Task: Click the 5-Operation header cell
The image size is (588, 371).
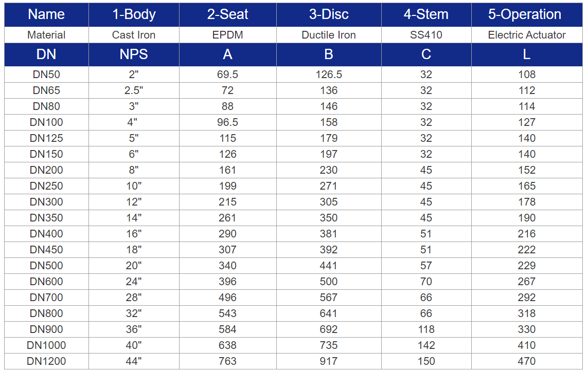Action: 526,14
